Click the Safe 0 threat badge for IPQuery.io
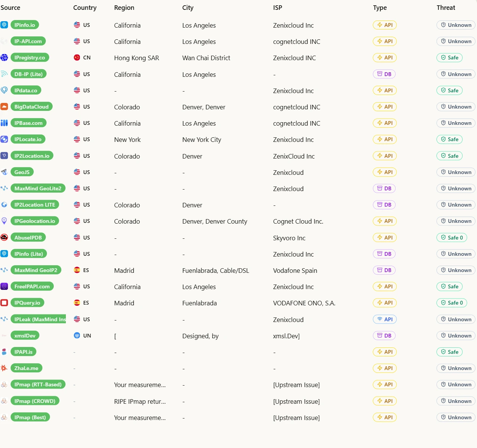The height and width of the screenshot is (448, 477). [x=452, y=303]
